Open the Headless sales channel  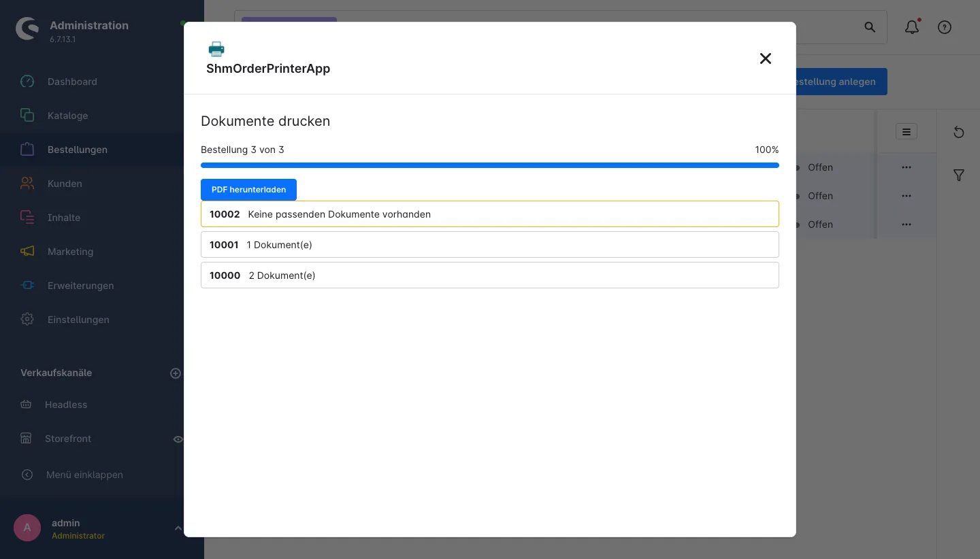coord(66,405)
